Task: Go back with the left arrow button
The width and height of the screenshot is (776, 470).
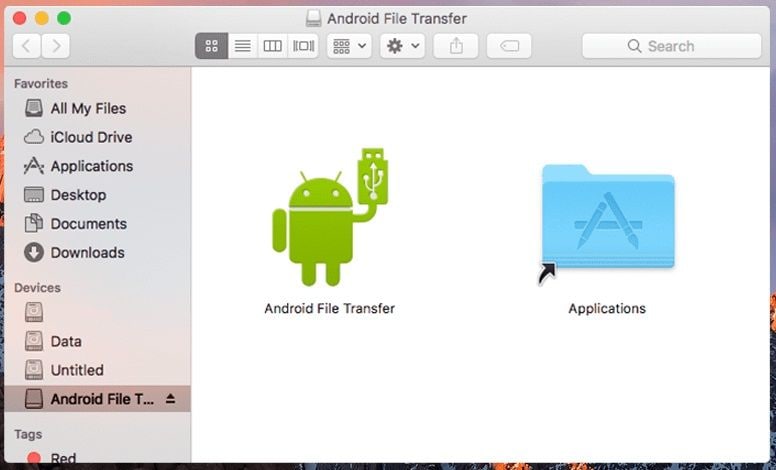Action: point(26,46)
